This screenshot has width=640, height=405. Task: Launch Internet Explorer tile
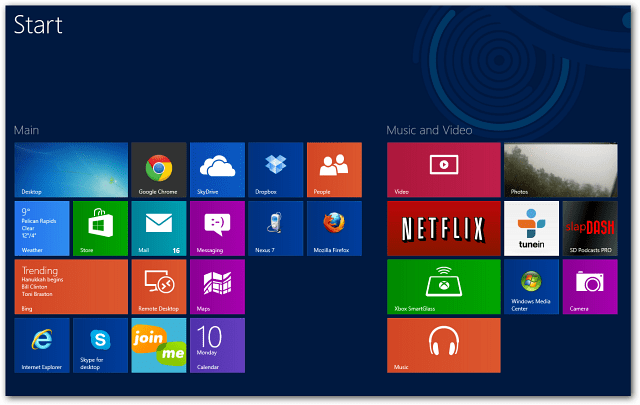tap(42, 345)
